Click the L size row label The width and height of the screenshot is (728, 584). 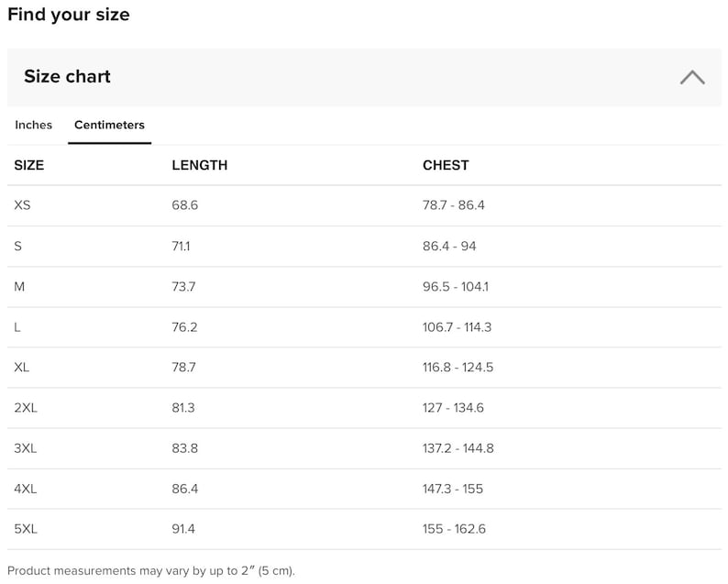pyautogui.click(x=17, y=327)
